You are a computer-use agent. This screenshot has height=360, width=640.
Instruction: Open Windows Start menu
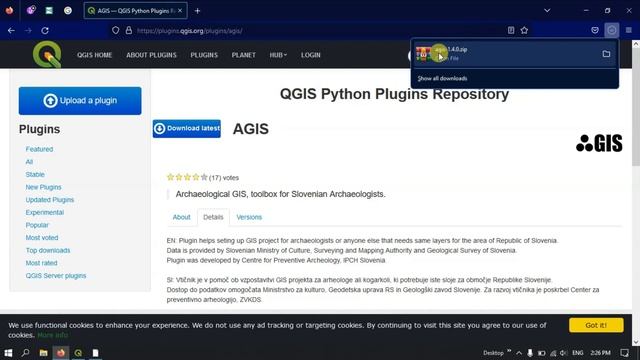[8, 353]
